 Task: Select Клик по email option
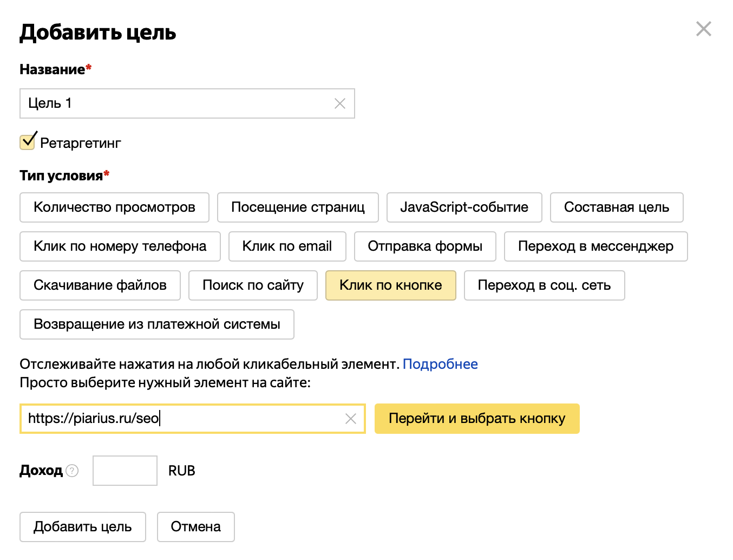pyautogui.click(x=287, y=246)
